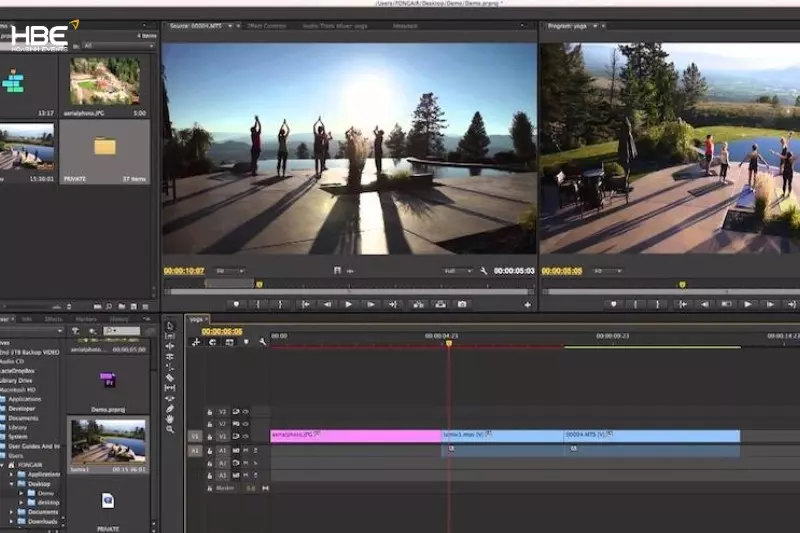
Task: Select pink aerialphoto.JPG clip on V1
Action: pyautogui.click(x=356, y=436)
